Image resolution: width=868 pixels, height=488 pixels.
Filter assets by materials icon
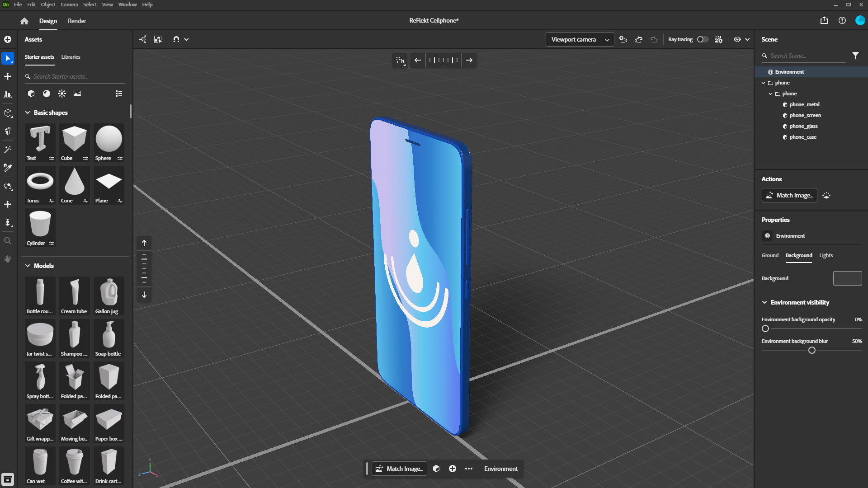pos(47,94)
